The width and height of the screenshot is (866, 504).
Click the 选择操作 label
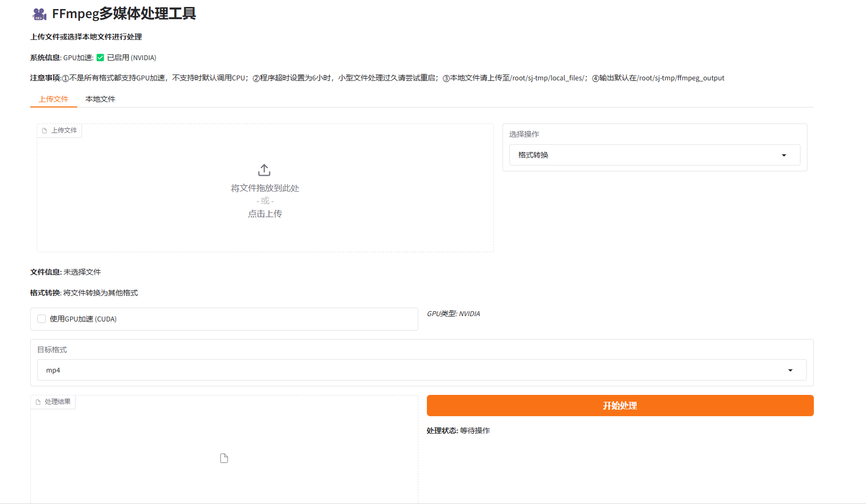point(524,134)
